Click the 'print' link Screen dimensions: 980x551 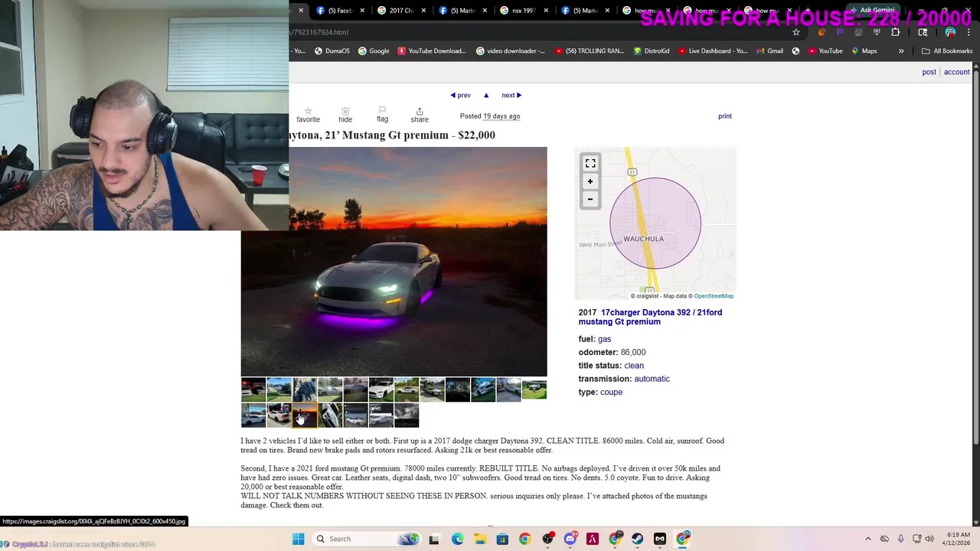725,116
